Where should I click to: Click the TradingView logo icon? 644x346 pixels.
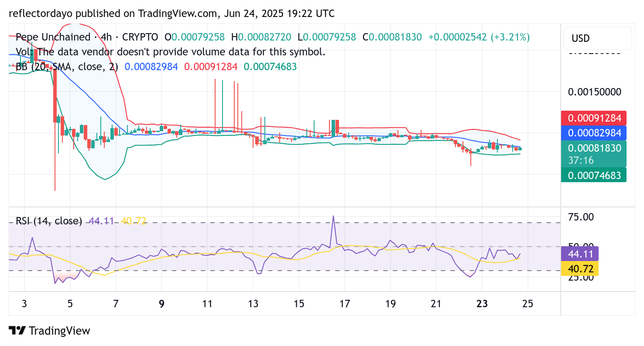[17, 331]
